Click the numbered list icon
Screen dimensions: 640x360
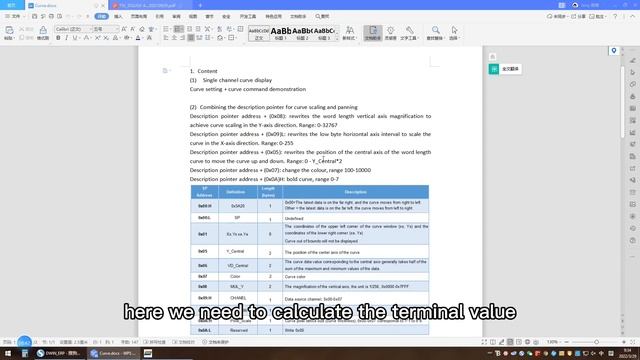click(178, 29)
